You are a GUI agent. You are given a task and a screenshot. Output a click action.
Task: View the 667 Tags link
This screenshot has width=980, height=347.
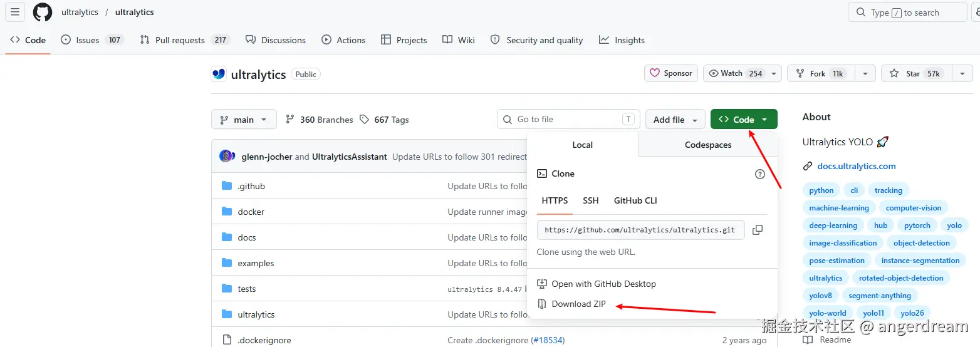tap(384, 120)
